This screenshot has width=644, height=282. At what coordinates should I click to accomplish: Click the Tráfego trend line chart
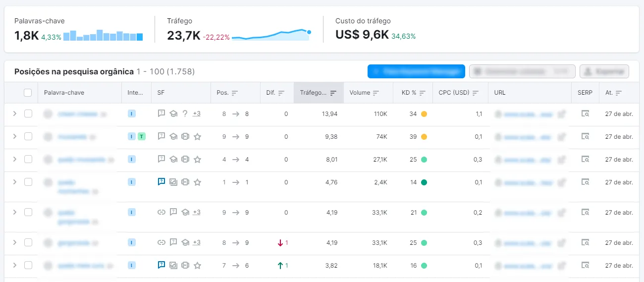(271, 35)
